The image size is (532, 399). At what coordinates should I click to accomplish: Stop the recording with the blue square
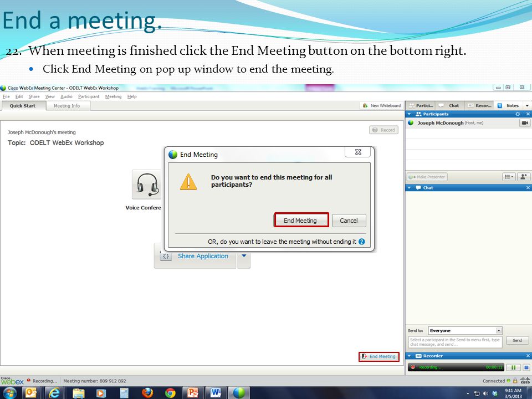pyautogui.click(x=526, y=367)
